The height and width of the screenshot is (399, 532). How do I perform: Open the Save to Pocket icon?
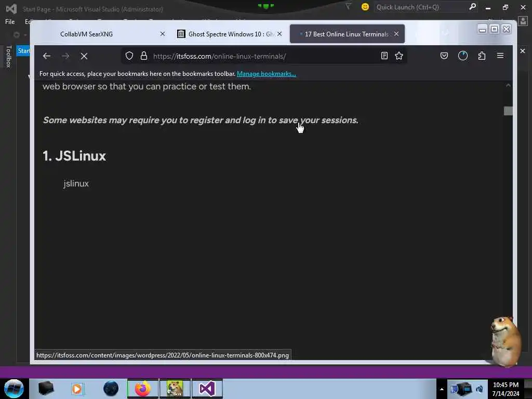coord(444,56)
